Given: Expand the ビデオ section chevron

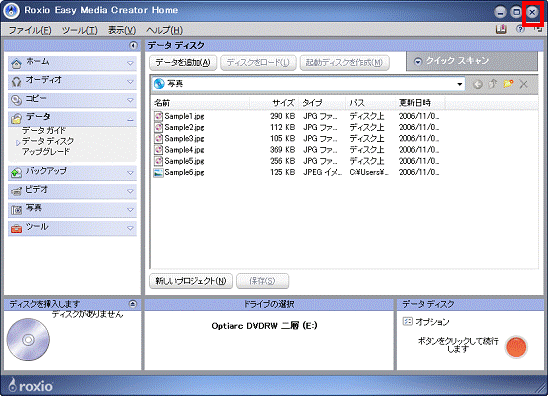Looking at the screenshot, I should click(130, 191).
